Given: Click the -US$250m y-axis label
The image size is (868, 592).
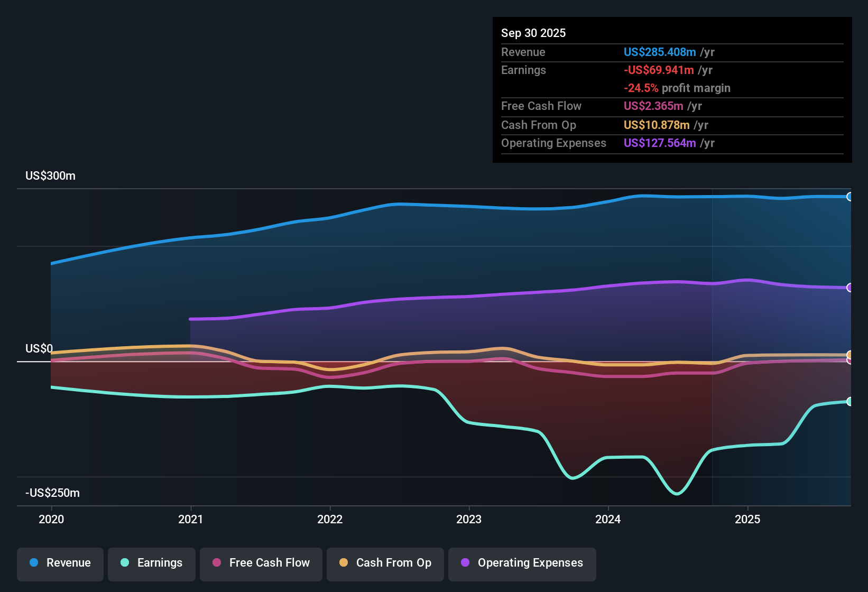Looking at the screenshot, I should pos(52,493).
